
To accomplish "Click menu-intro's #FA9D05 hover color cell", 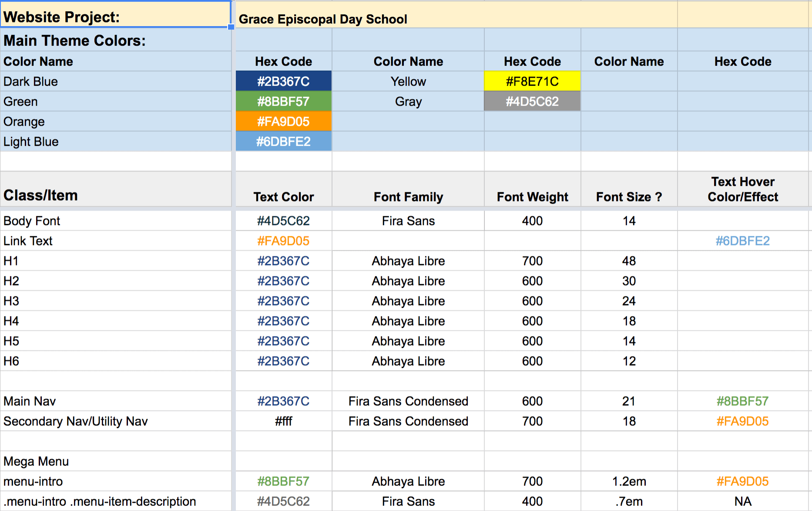I will [x=743, y=481].
